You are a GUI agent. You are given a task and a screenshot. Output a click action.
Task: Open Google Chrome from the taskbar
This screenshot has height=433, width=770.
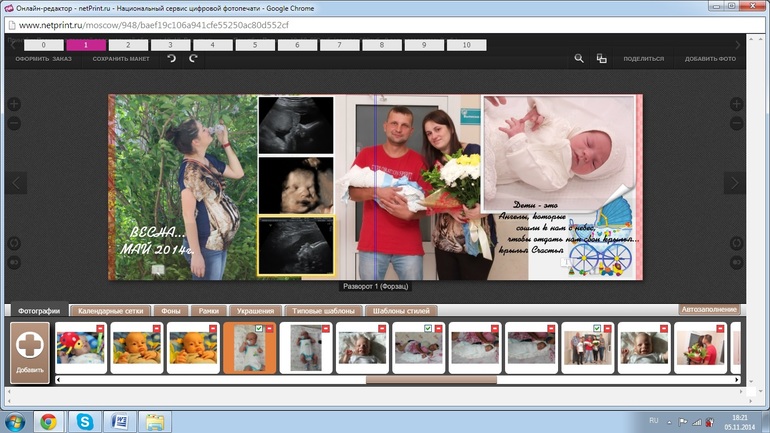(47, 421)
